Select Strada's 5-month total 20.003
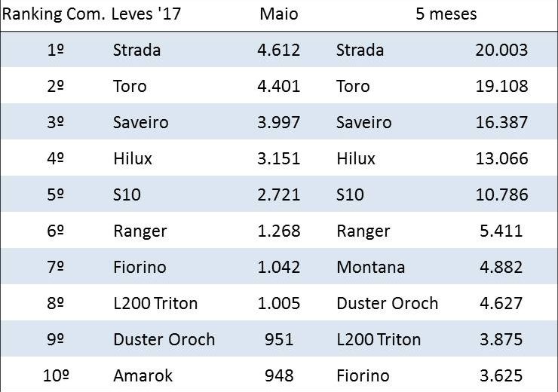Viewport: 558px width, 392px height. point(501,51)
